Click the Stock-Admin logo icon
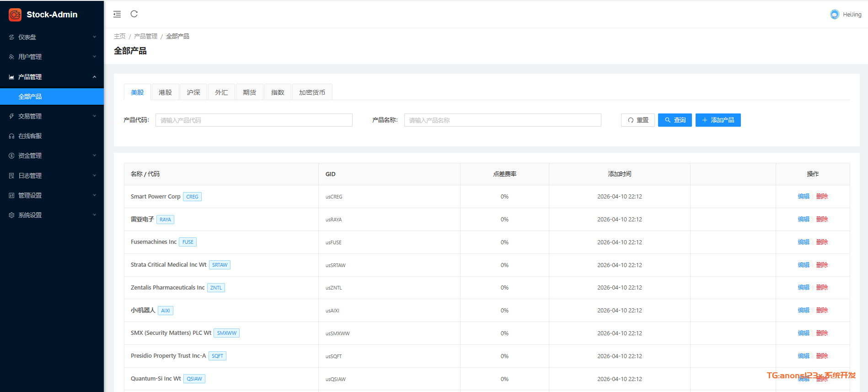This screenshot has width=868, height=392. point(15,15)
